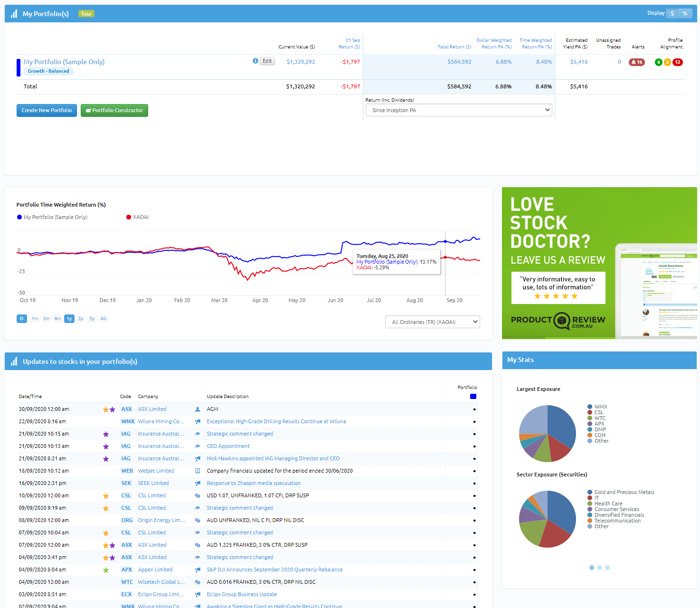Toggle Health Care in Sector Exposure legend
Image resolution: width=700 pixels, height=608 pixels.
coord(605,503)
